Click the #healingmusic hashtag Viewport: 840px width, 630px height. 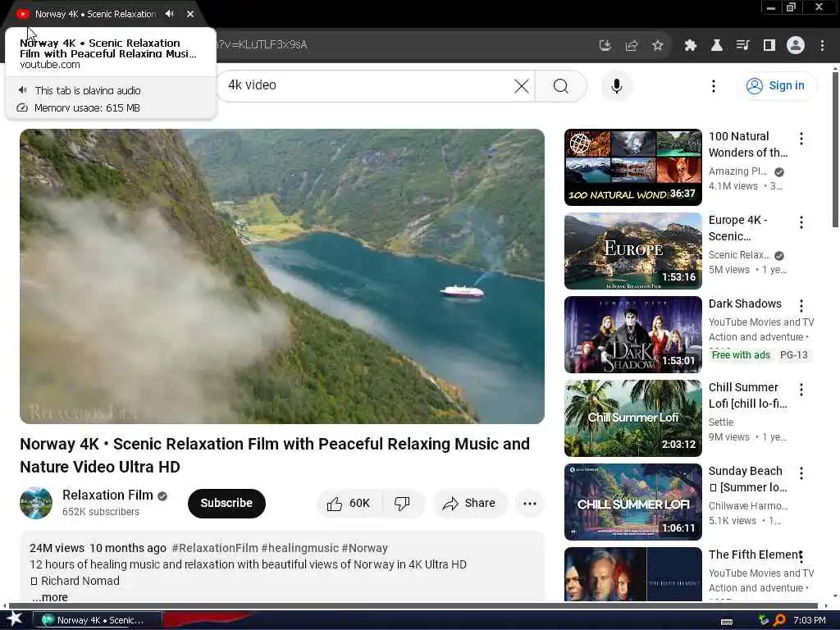click(299, 548)
